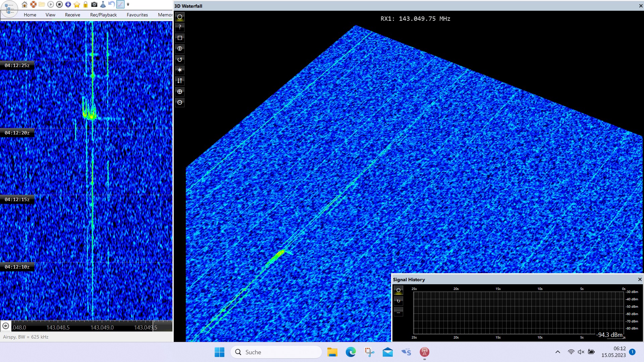Click the padlock lock icon
This screenshot has width=644, height=362.
[86, 4]
